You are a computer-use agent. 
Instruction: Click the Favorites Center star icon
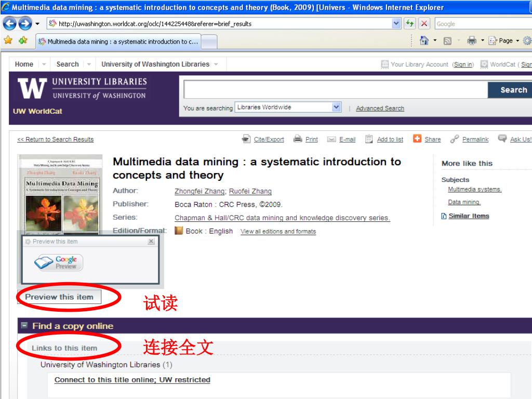8,41
